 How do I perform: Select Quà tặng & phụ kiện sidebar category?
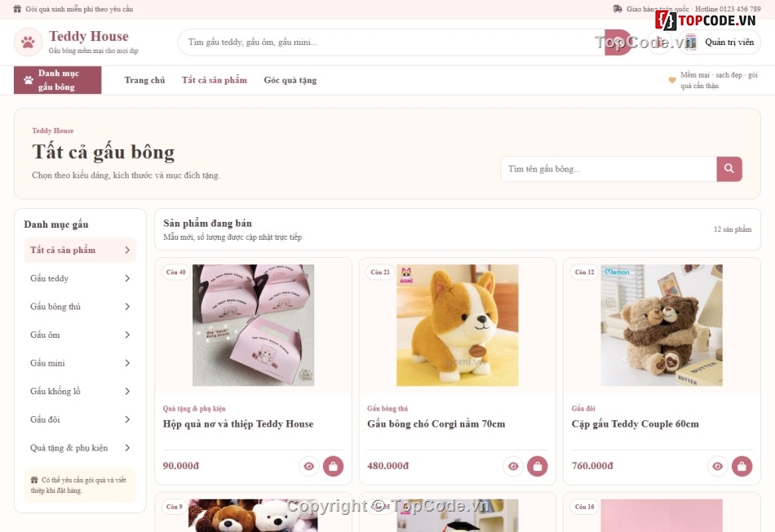80,447
